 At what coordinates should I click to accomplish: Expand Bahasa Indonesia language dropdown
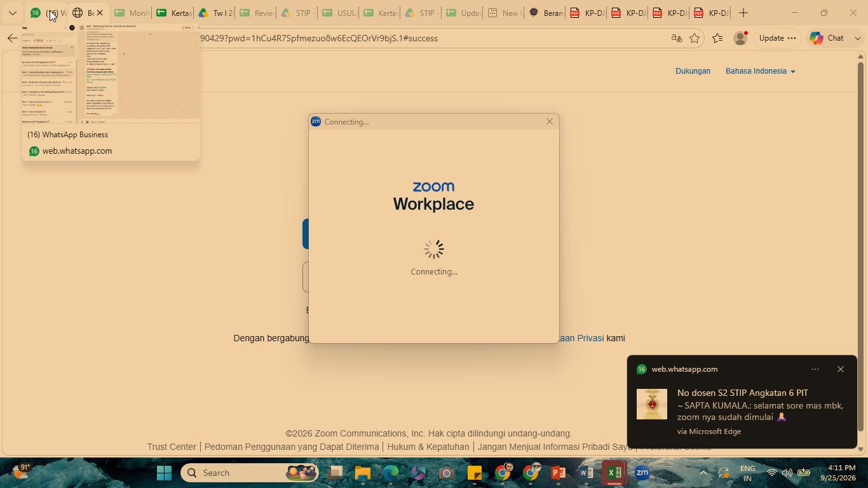[x=760, y=71]
